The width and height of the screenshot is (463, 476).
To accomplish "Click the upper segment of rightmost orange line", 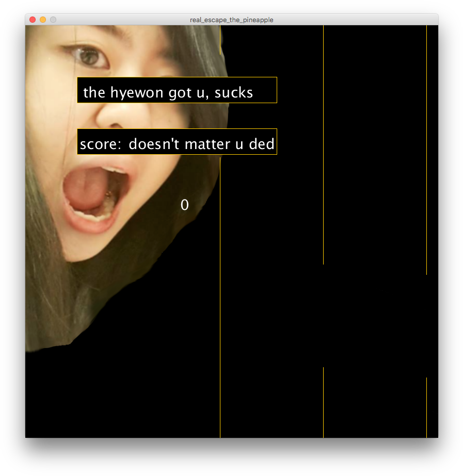I will point(426,150).
